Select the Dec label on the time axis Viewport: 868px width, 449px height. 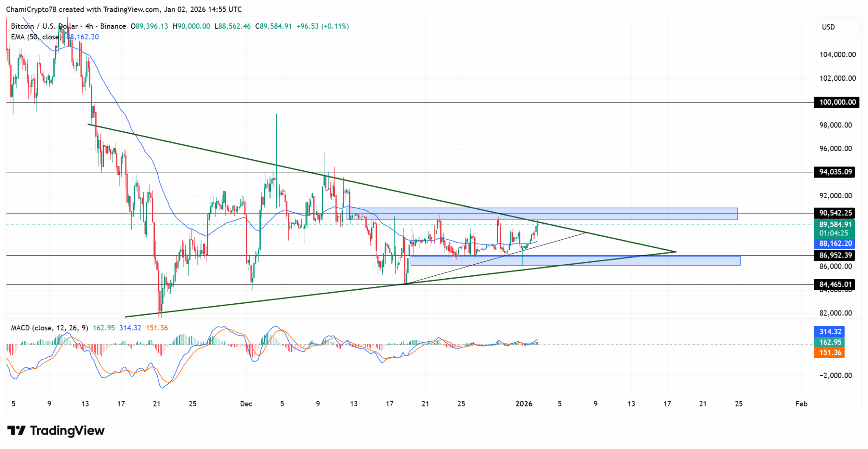pyautogui.click(x=246, y=404)
